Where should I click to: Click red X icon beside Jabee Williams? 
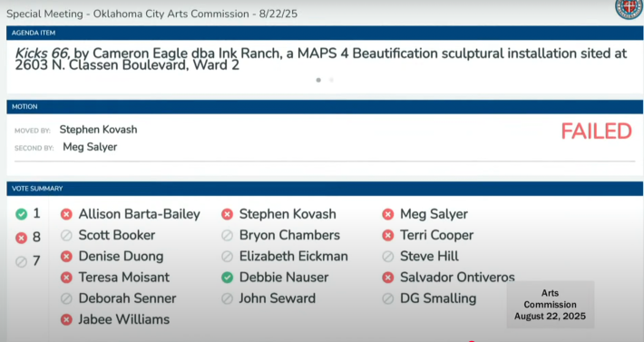click(x=66, y=319)
